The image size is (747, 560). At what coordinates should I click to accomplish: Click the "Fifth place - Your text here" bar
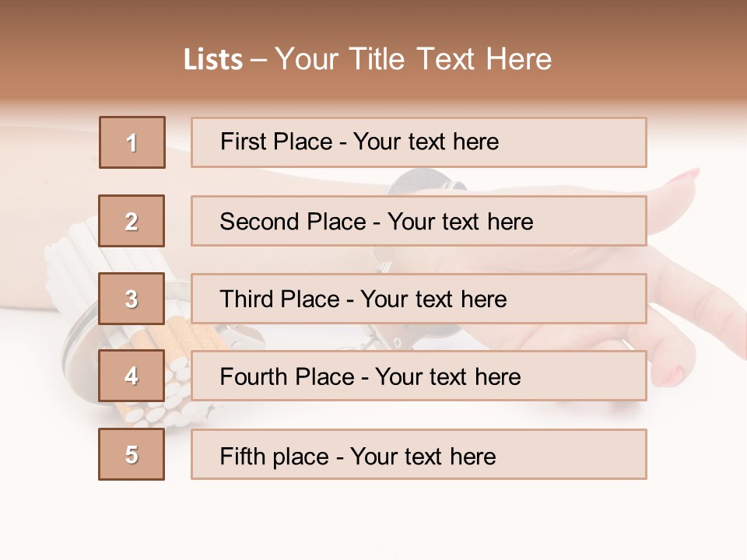[419, 454]
